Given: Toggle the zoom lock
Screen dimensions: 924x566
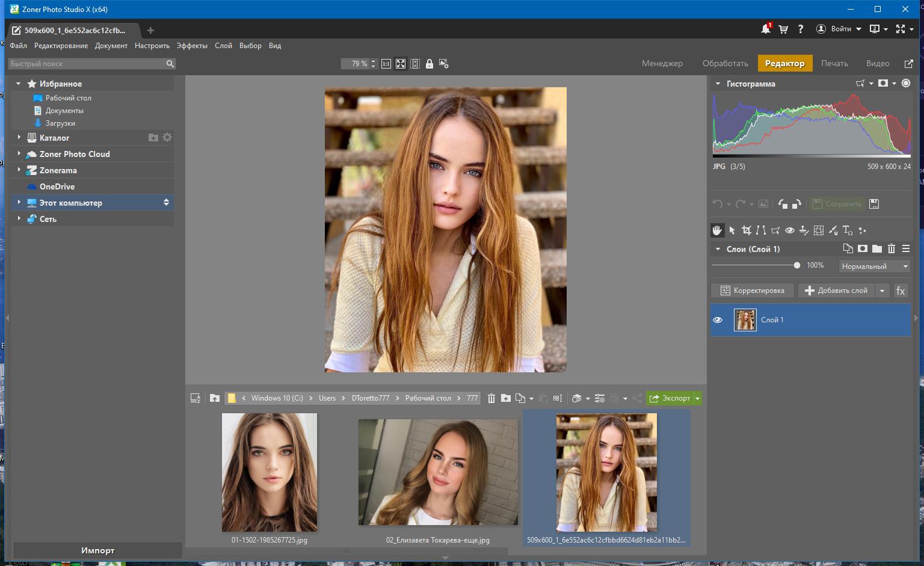Looking at the screenshot, I should click(x=430, y=64).
